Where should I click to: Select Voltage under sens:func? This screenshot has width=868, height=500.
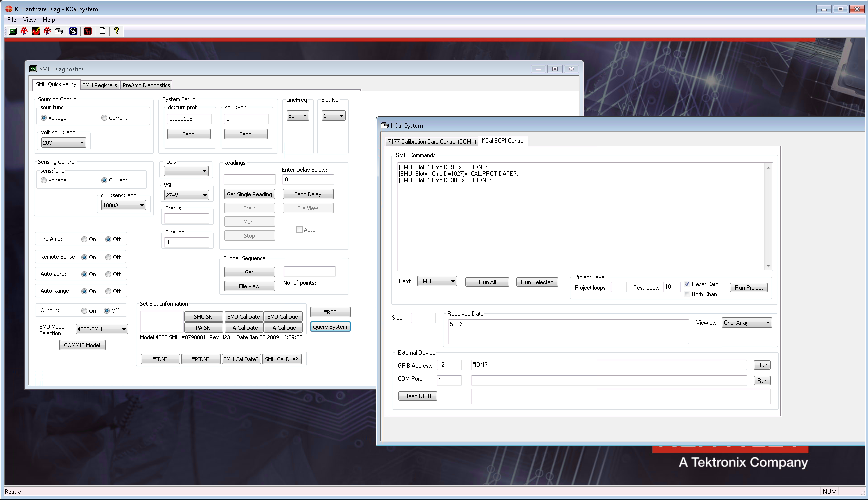click(x=44, y=180)
